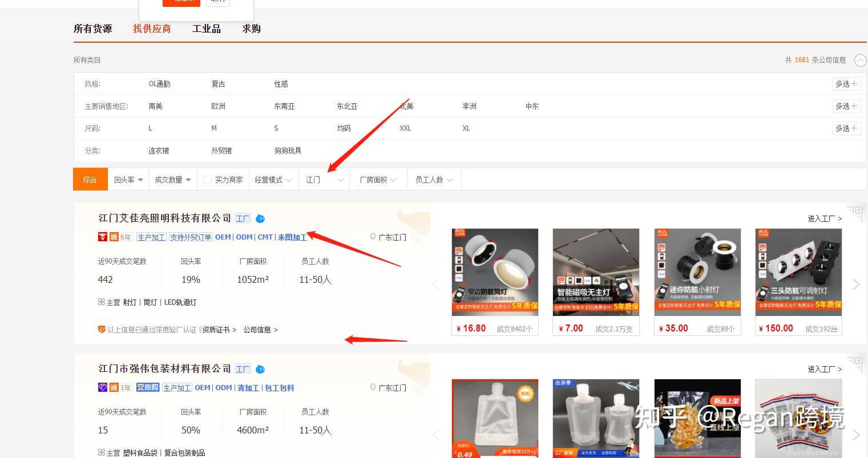Filter by style OL通勤
Image resolution: width=868 pixels, height=458 pixels.
pos(160,84)
